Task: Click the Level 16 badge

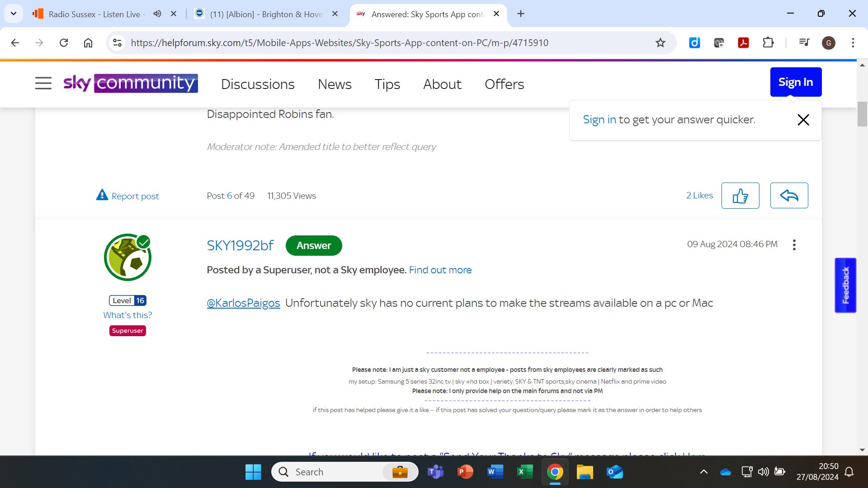Action: pos(127,300)
